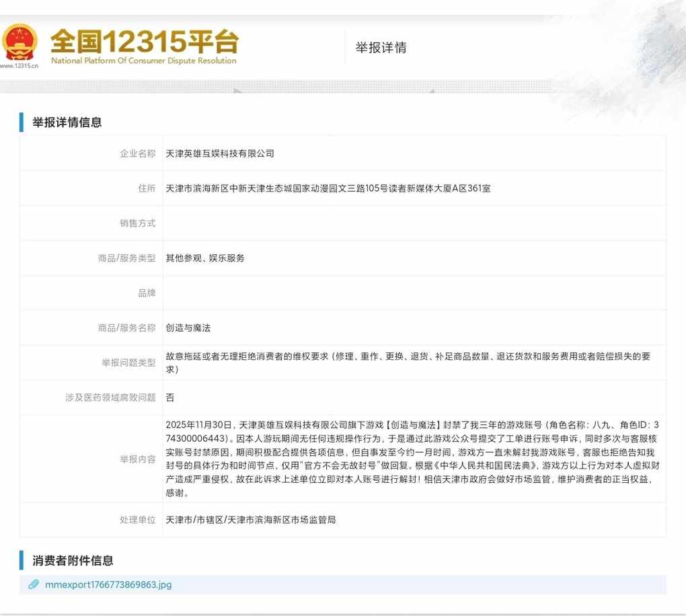
Task: Click the company name 天津英雄互娱科技有限公司
Action: click(x=220, y=153)
